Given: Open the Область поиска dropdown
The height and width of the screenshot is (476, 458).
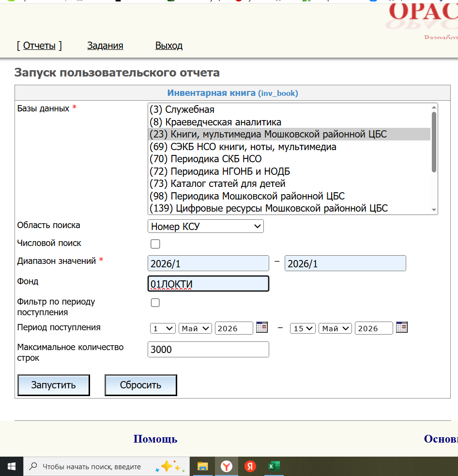Looking at the screenshot, I should tap(205, 227).
